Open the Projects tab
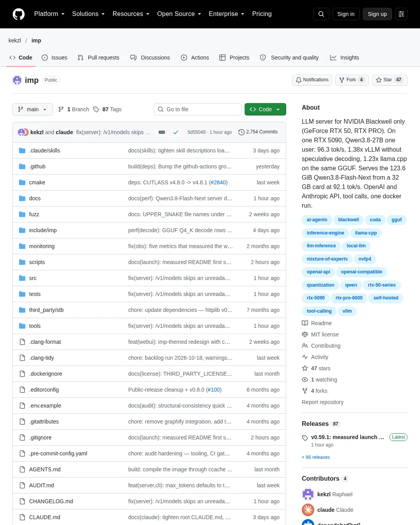 (234, 58)
